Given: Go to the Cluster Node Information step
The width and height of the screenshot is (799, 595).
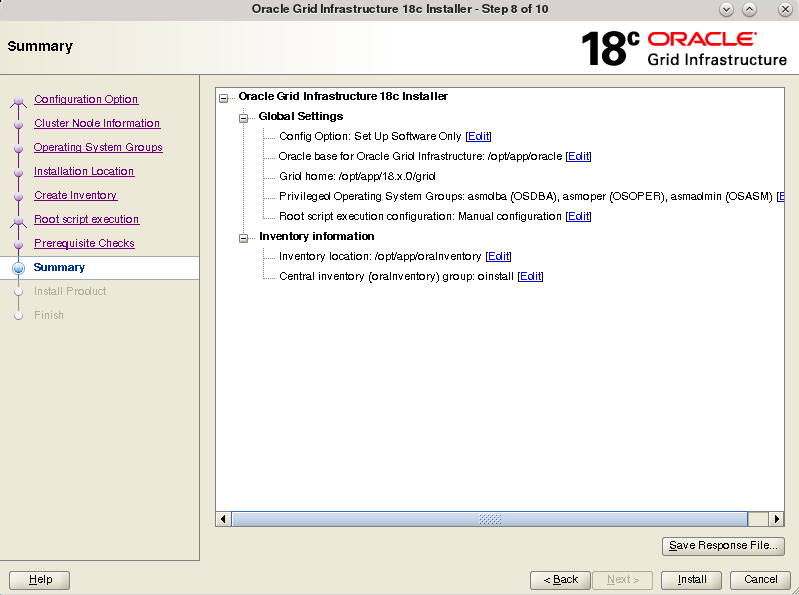Looking at the screenshot, I should [97, 123].
